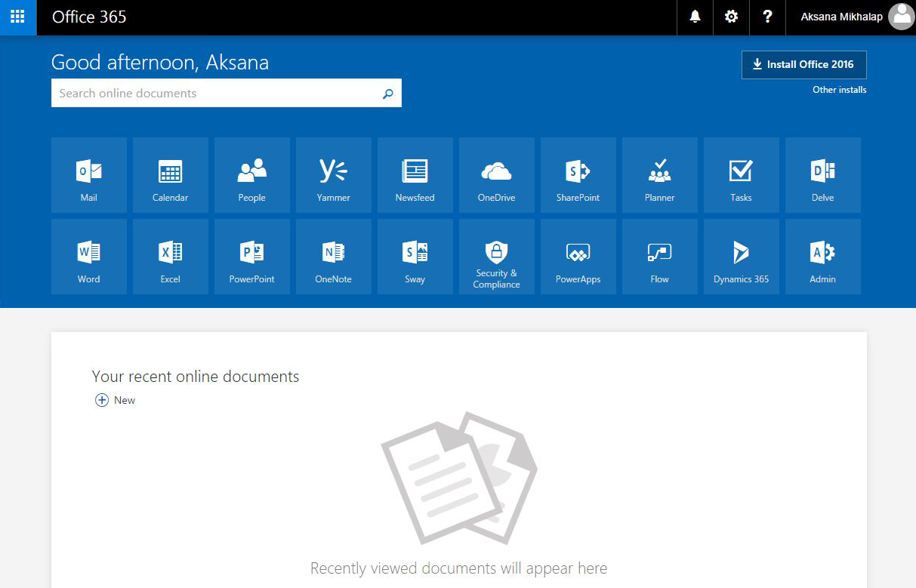
Task: Open the Other installs link
Action: (x=839, y=90)
